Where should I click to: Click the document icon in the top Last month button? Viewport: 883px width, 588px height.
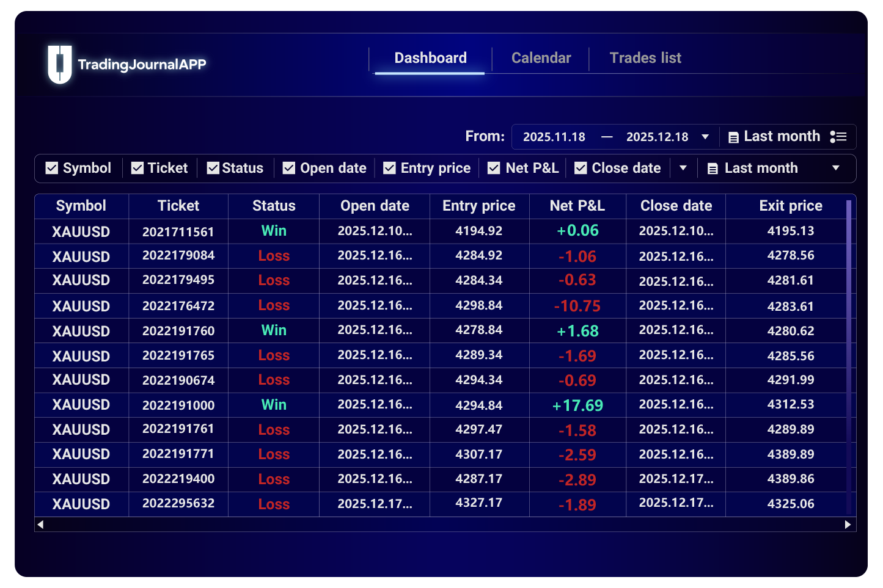733,137
